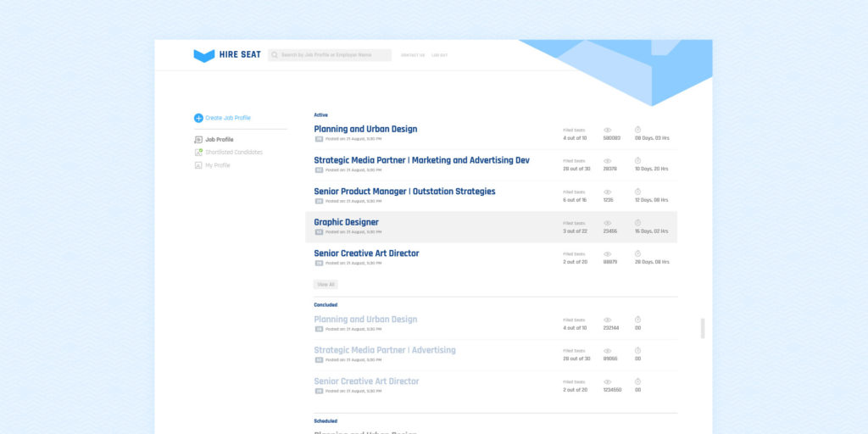Click '16 Days, 02 Hrs' remaining time
Screen dimensions: 868x434
[652, 231]
